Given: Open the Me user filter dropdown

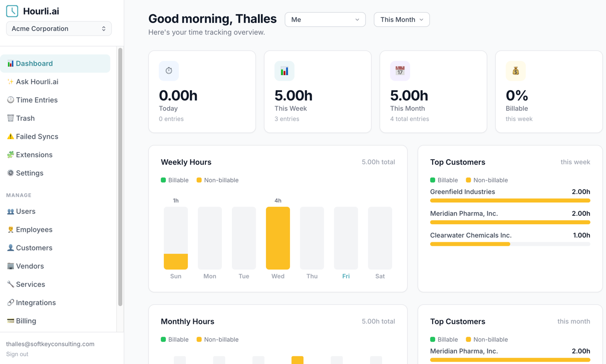Looking at the screenshot, I should [x=325, y=19].
